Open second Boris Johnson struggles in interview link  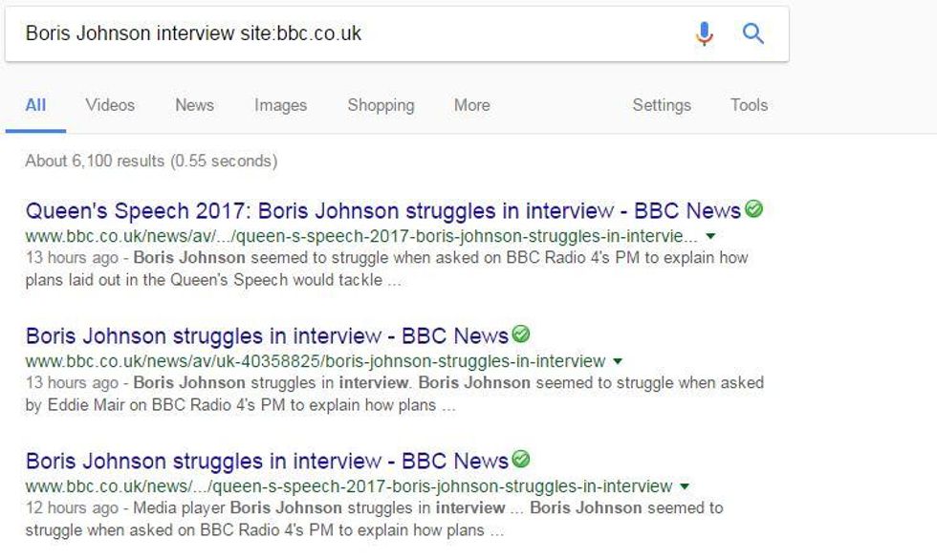[x=267, y=336]
